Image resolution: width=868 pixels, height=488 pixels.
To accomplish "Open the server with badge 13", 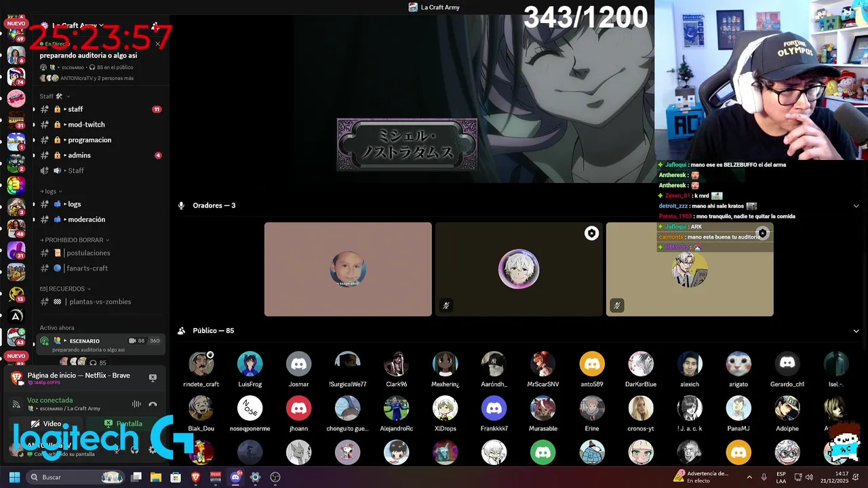I will 16,293.
